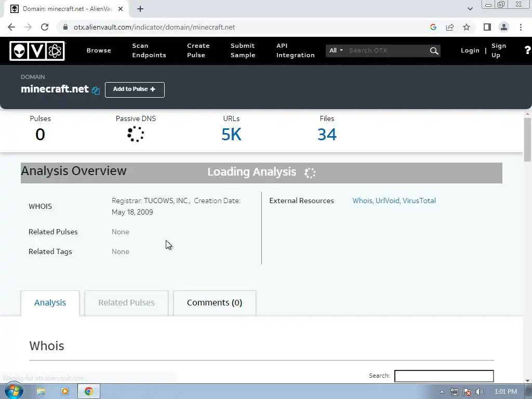
Task: Open Scan Endpoints in the navigation
Action: point(149,50)
